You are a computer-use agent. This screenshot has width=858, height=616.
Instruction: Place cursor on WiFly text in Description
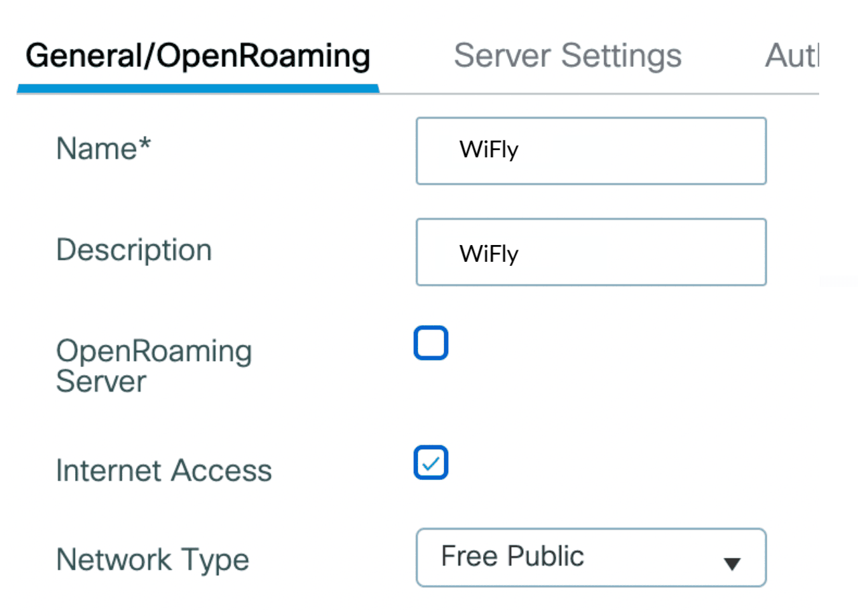(x=489, y=254)
